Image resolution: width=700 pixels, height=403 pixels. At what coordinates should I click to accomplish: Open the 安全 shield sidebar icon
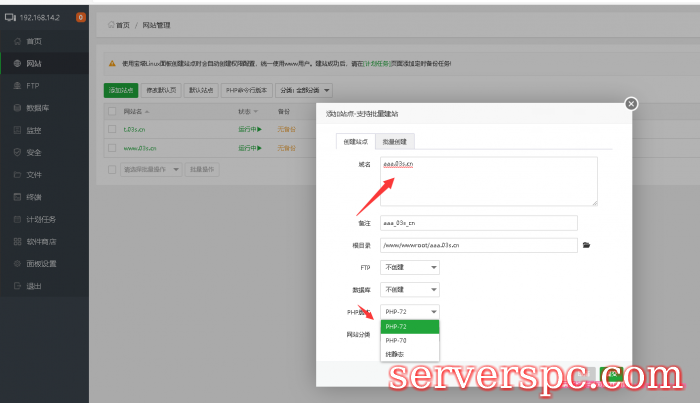click(x=15, y=152)
